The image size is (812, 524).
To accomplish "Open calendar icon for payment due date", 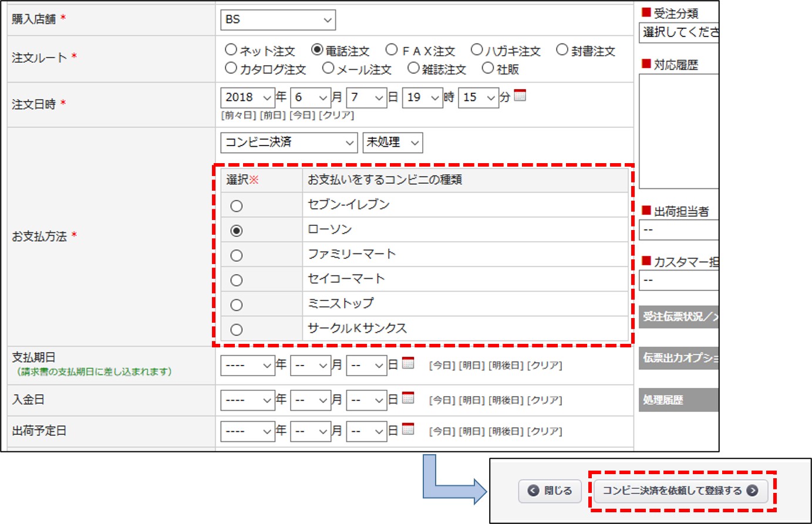I will [408, 363].
